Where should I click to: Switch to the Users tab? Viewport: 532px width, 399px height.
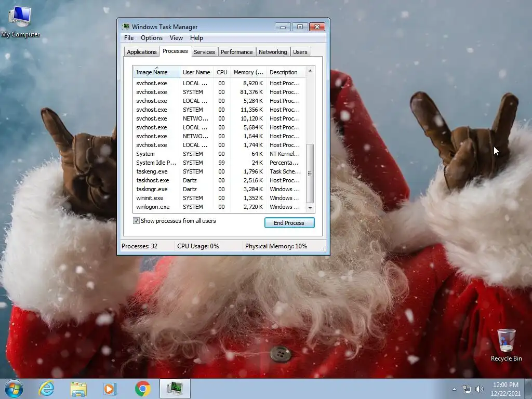pos(300,52)
